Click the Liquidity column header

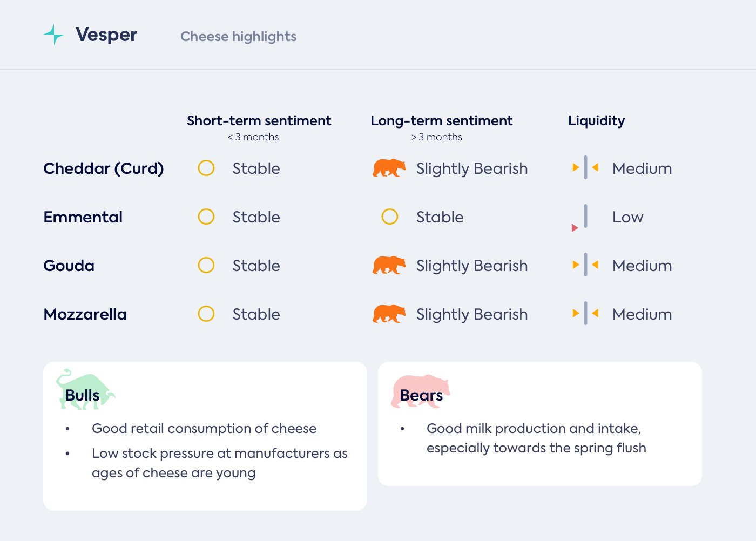click(596, 121)
